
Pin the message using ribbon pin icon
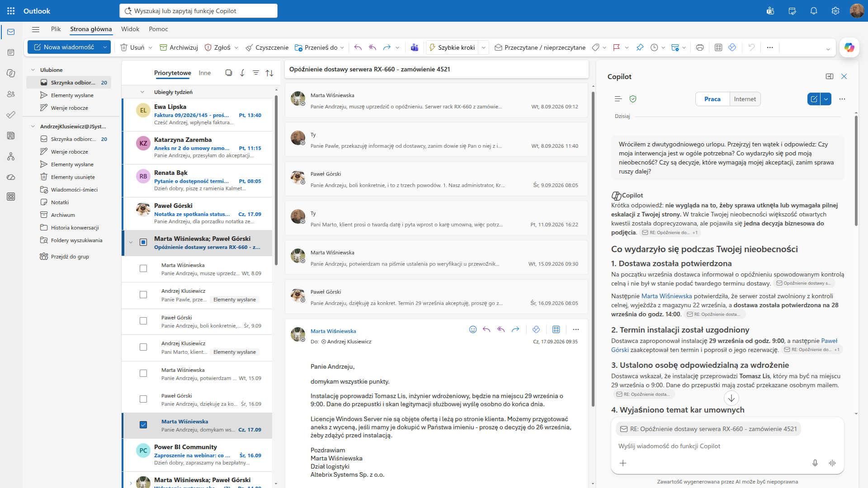click(640, 47)
